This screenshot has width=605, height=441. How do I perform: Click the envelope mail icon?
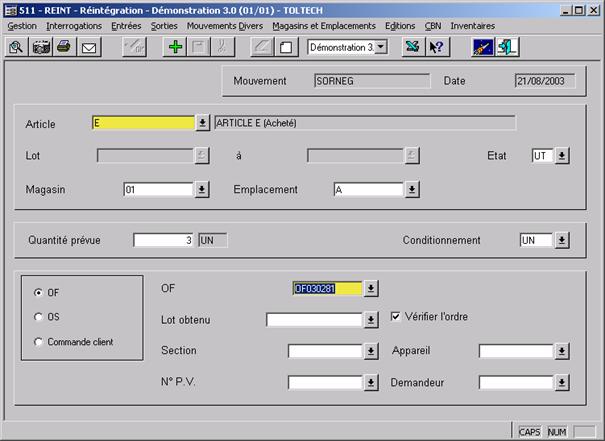coord(88,47)
